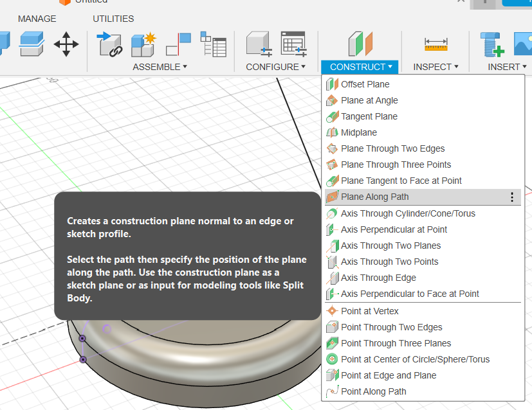Click the lower purple sketch point on the ring
The width and height of the screenshot is (532, 410).
83,359
